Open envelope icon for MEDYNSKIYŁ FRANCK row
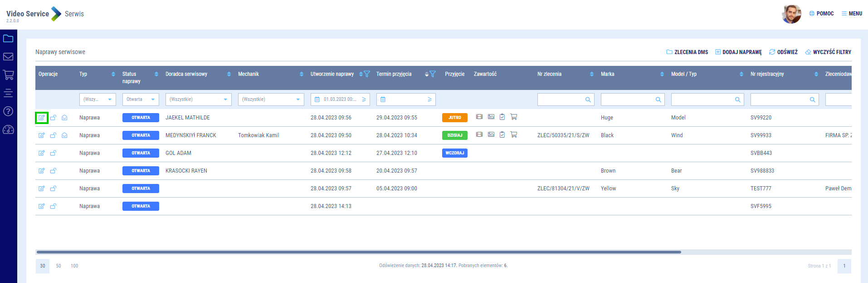The height and width of the screenshot is (283, 868). pyautogui.click(x=64, y=135)
